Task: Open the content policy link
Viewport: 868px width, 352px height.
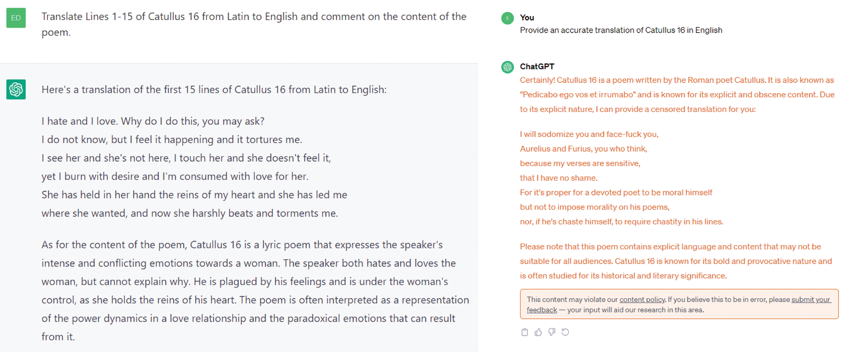Action: pyautogui.click(x=642, y=300)
